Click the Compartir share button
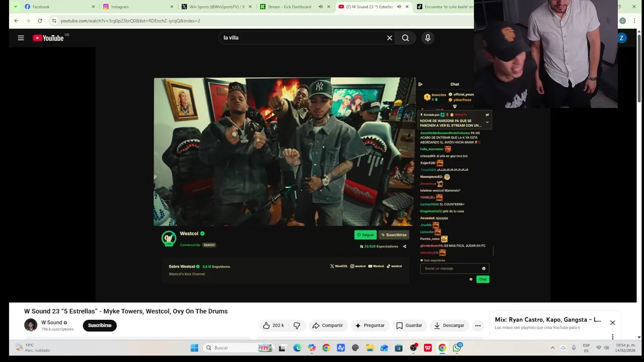The height and width of the screenshot is (362, 644). [x=328, y=325]
